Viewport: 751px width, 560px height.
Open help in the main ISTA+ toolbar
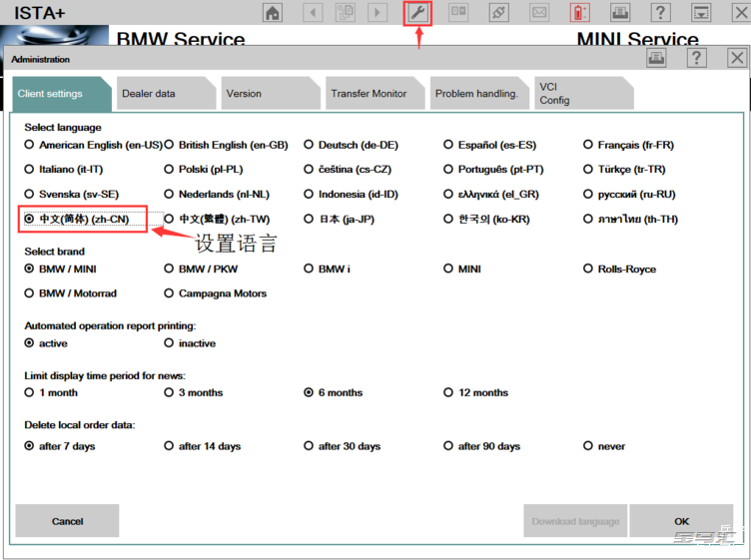pyautogui.click(x=660, y=12)
